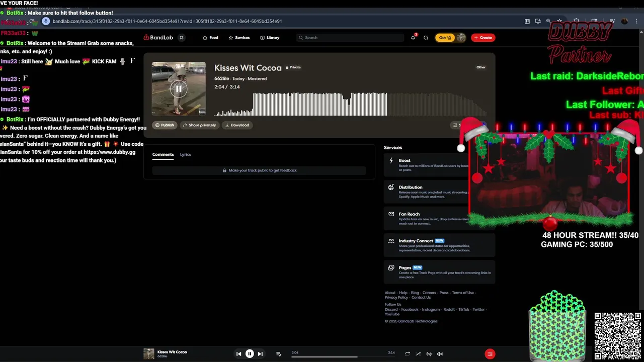Click Share privately button
The image size is (644, 362).
199,125
